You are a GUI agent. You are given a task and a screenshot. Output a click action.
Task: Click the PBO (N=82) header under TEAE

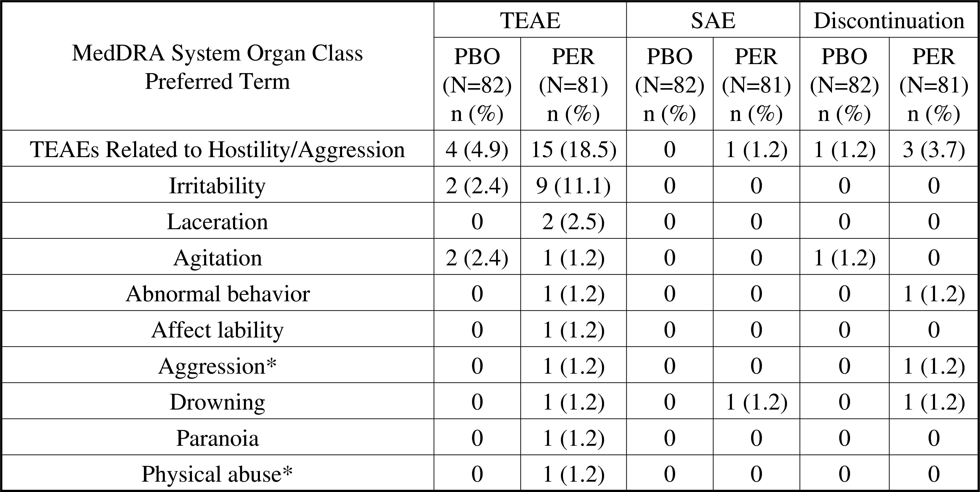point(477,84)
